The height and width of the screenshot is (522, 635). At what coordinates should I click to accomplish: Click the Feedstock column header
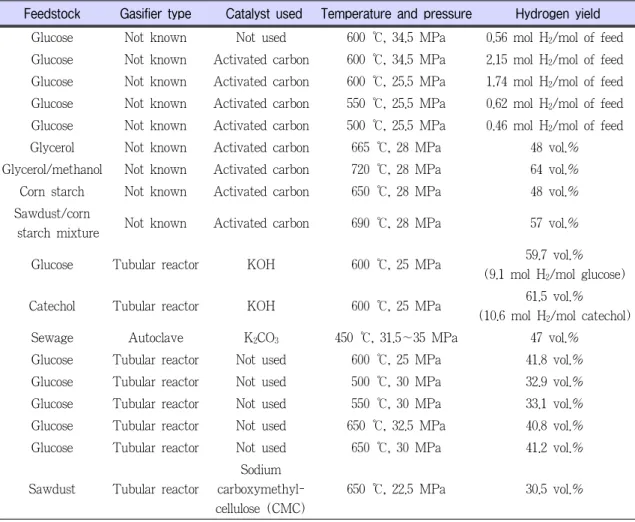coord(52,14)
